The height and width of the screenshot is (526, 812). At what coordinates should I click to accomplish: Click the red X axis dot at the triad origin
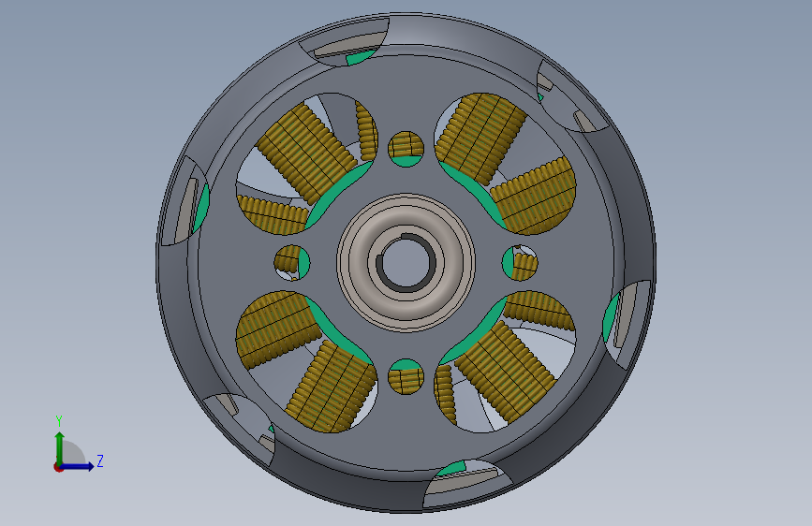(x=58, y=467)
